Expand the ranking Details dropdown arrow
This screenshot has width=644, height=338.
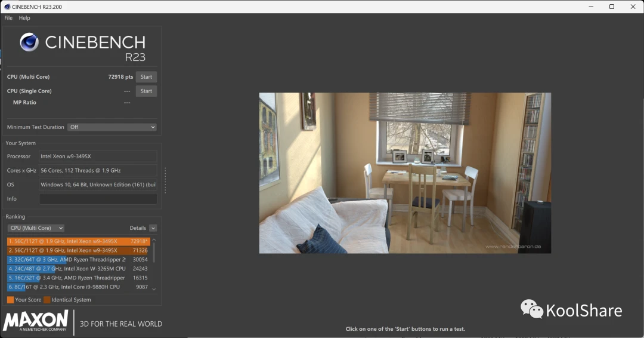click(x=153, y=228)
